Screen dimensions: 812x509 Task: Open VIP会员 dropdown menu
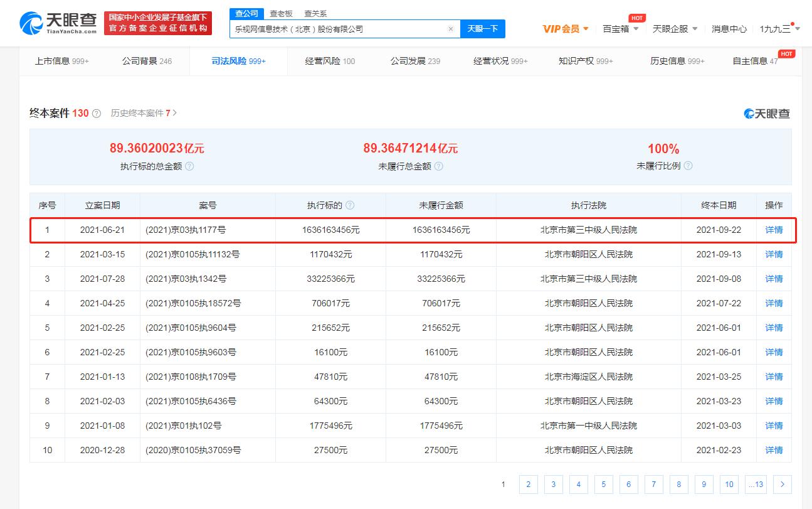(x=566, y=29)
